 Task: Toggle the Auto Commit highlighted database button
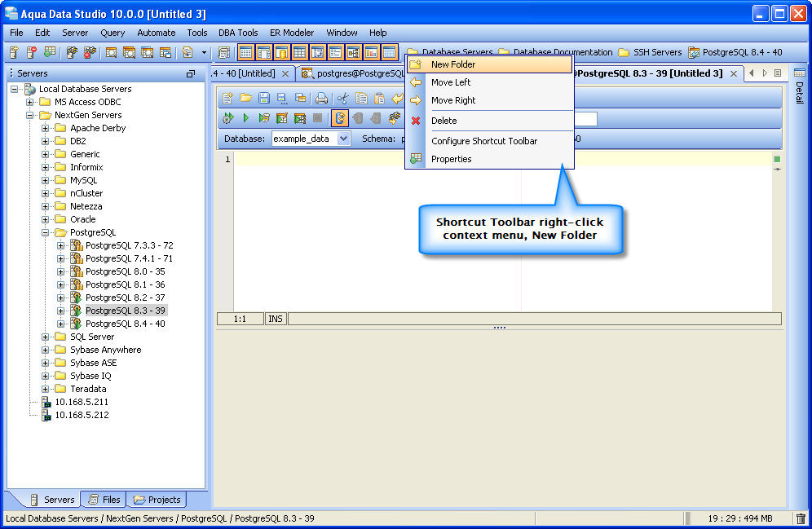coord(340,118)
